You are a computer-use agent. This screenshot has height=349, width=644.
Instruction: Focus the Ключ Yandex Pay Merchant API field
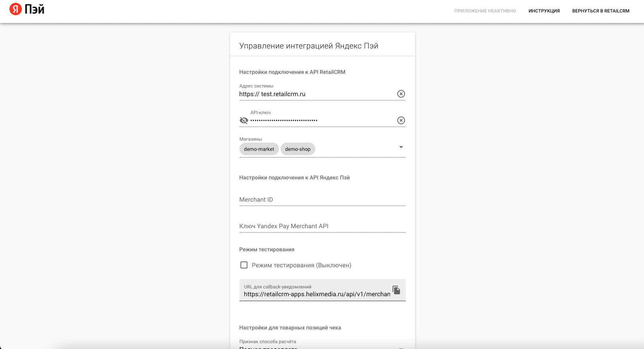point(322,226)
